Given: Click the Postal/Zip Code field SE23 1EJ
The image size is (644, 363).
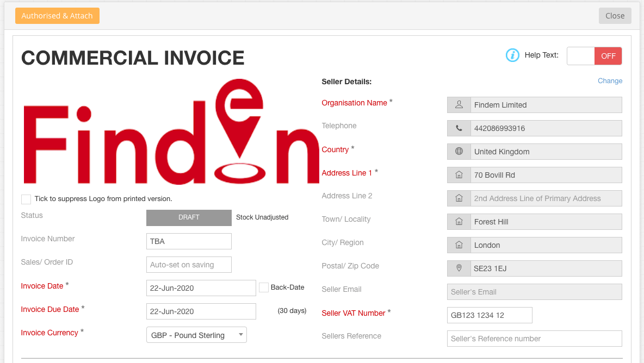Looking at the screenshot, I should 546,268.
